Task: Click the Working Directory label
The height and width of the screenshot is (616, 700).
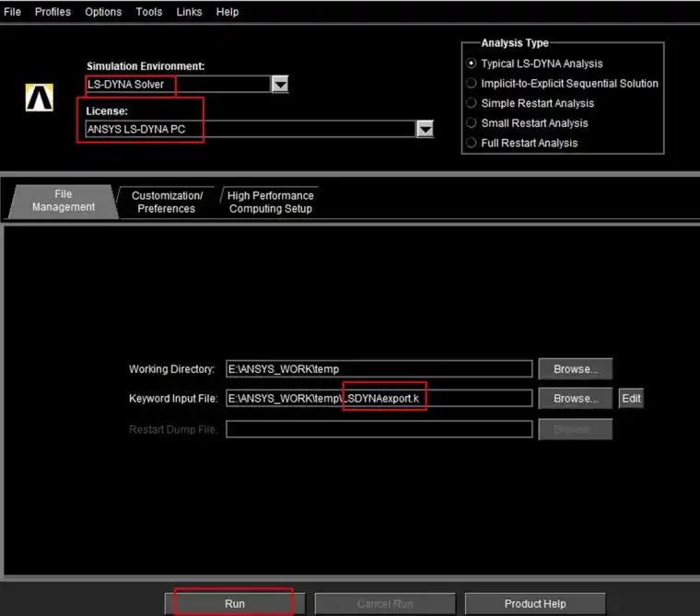Action: click(172, 369)
